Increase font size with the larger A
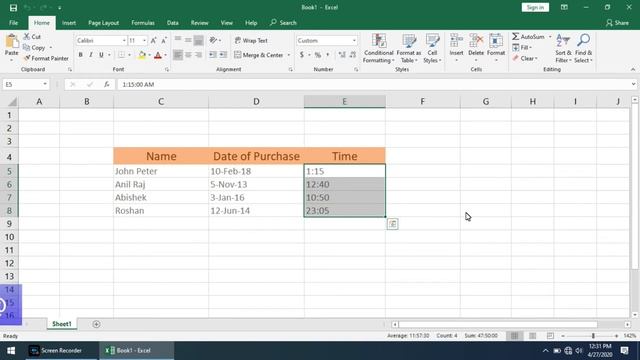This screenshot has width=640, height=360. tap(153, 40)
